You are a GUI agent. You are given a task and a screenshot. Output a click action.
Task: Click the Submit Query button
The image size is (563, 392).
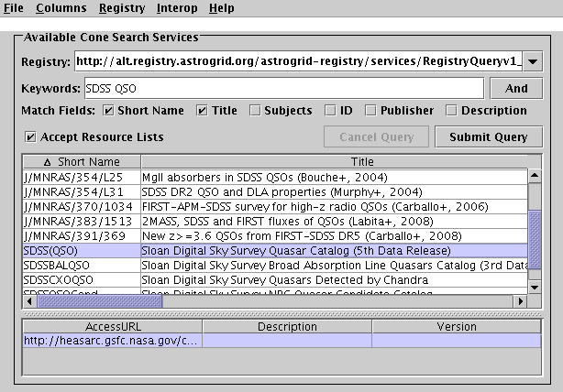click(489, 136)
